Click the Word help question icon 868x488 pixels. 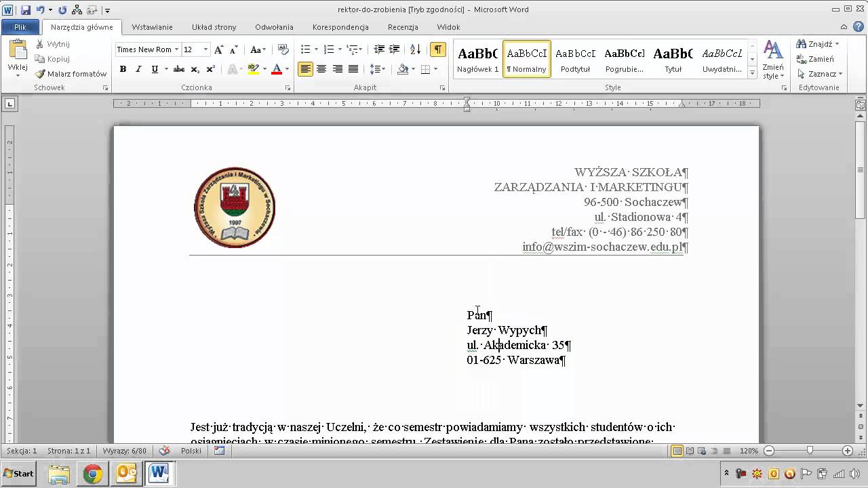click(x=858, y=27)
